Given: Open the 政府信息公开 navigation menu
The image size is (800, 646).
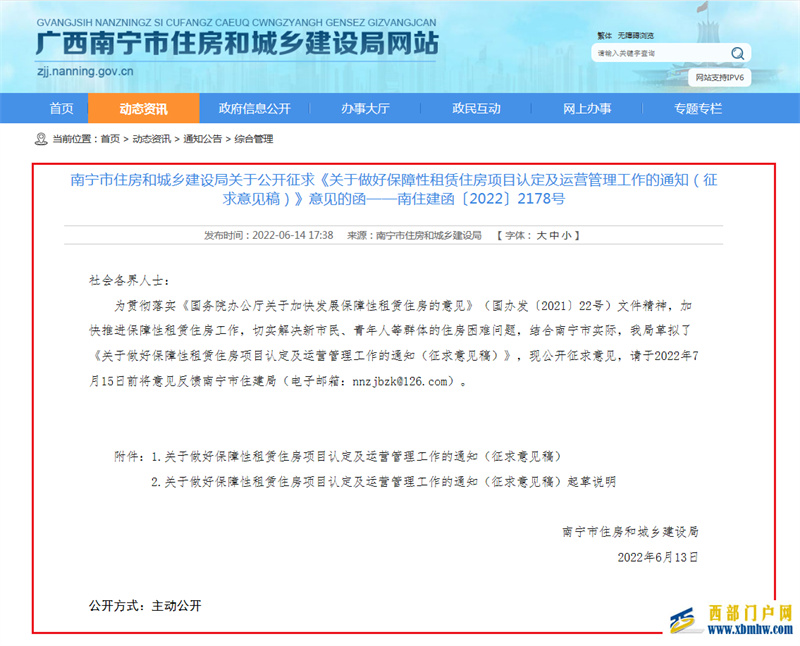Looking at the screenshot, I should 255,108.
